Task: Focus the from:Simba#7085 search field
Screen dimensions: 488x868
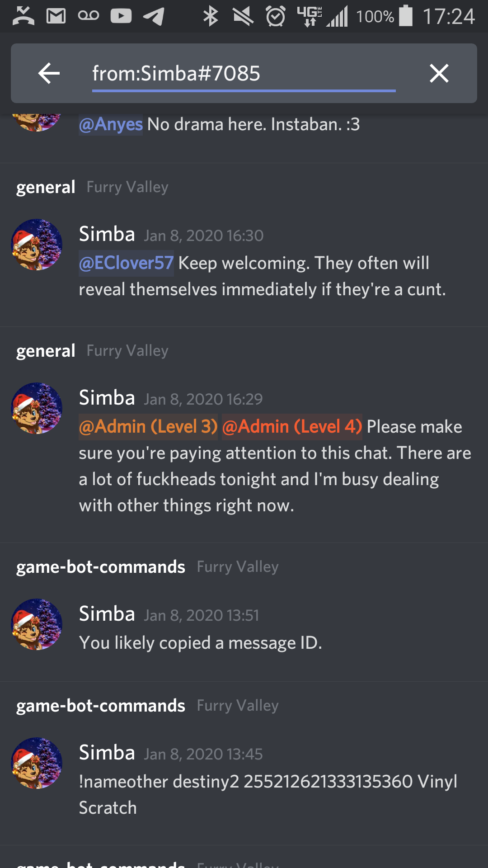Action: [x=244, y=74]
